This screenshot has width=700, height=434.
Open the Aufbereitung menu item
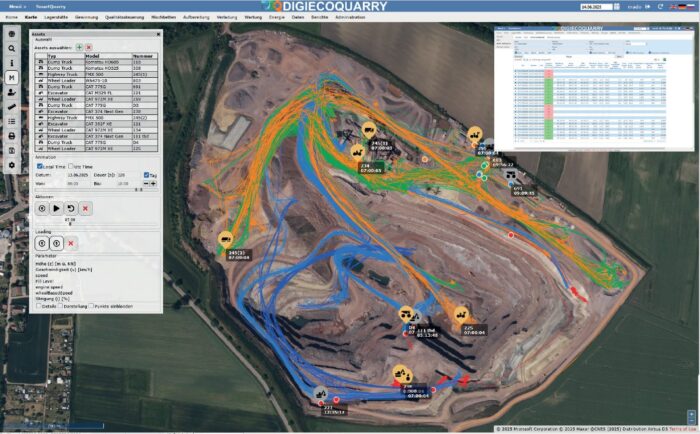(196, 17)
